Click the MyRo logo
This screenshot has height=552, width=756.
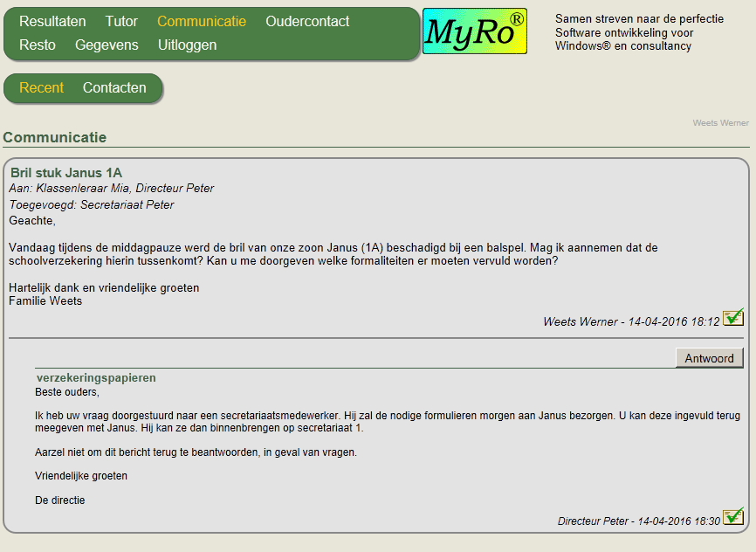point(475,31)
